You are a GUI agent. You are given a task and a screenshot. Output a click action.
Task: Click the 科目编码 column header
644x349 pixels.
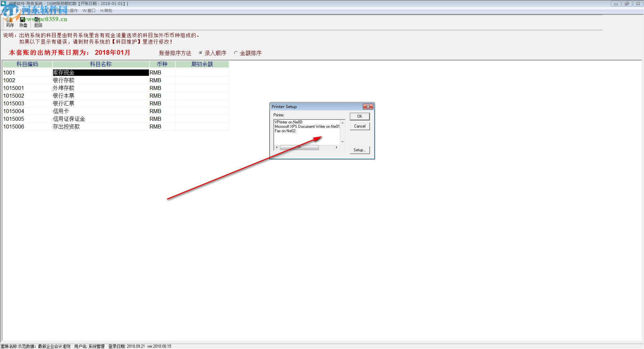(28, 64)
